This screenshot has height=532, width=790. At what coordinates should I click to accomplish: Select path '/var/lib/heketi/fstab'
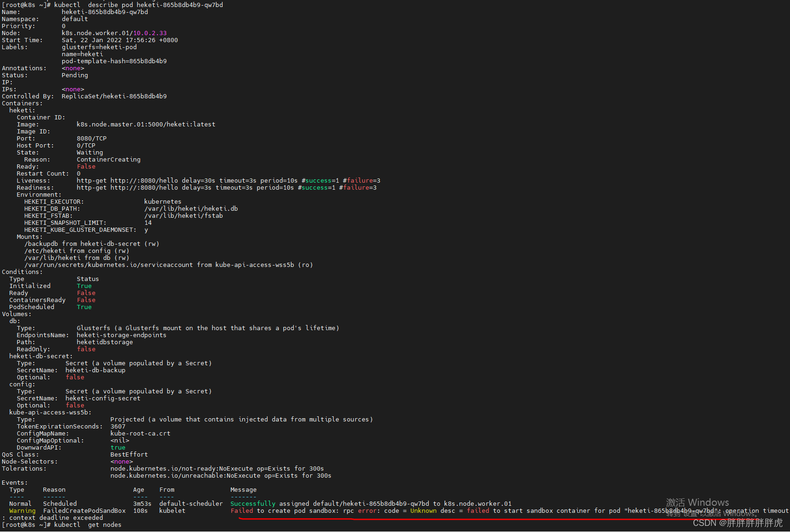point(184,216)
